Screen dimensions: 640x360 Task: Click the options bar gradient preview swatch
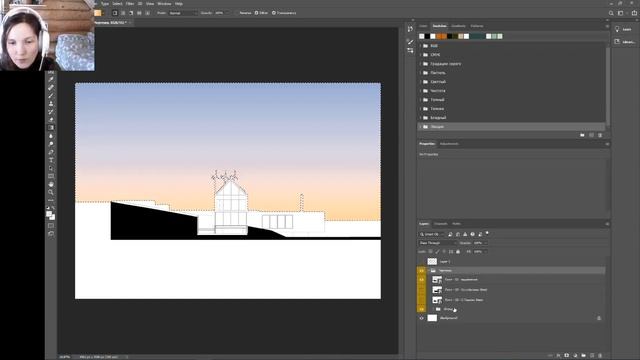(x=98, y=13)
